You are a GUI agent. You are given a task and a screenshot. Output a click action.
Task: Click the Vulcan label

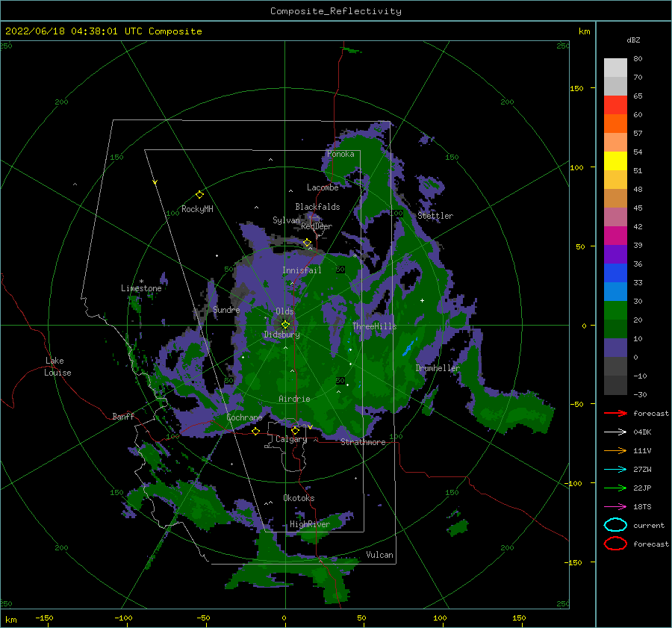click(x=380, y=555)
